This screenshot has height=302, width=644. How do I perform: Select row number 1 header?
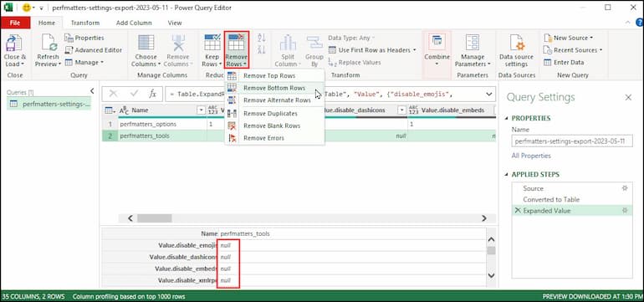tap(110, 124)
